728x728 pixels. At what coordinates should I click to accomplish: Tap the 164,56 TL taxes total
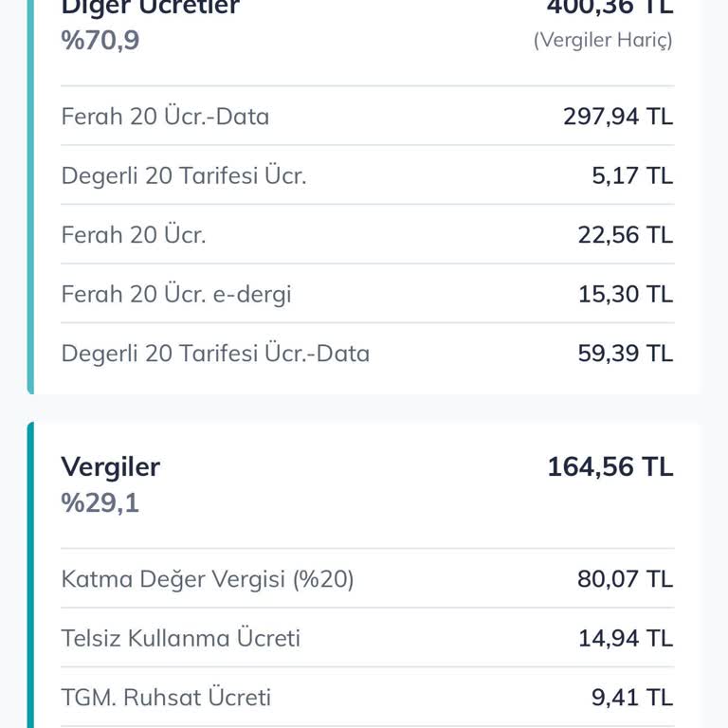click(610, 466)
